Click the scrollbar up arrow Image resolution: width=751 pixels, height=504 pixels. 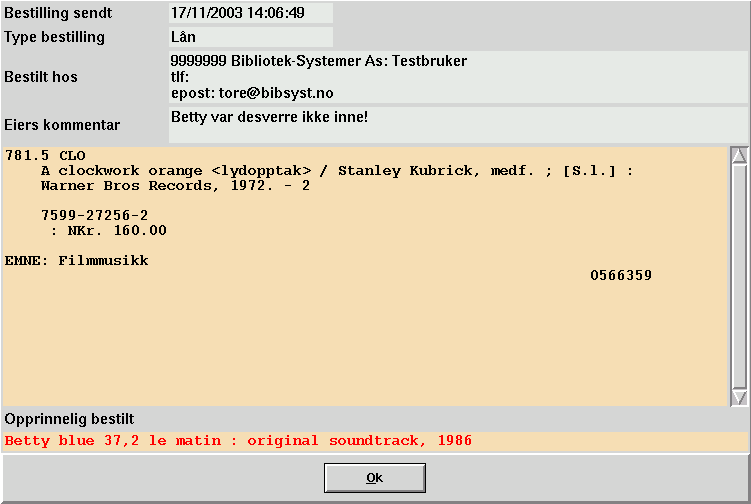(x=739, y=156)
